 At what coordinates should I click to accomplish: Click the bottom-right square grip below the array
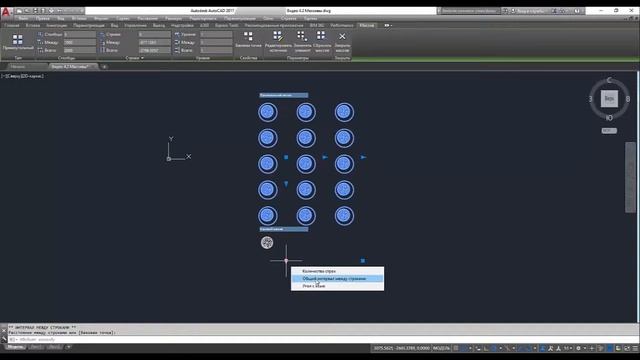click(362, 260)
